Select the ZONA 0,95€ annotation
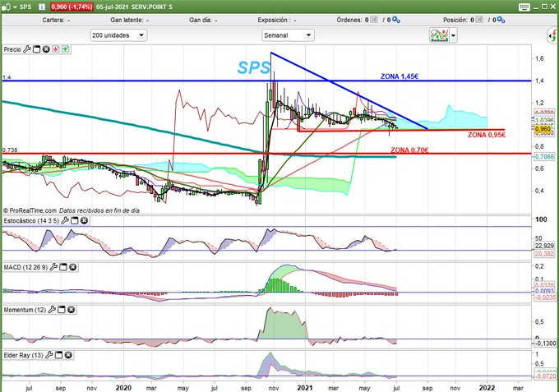 487,135
